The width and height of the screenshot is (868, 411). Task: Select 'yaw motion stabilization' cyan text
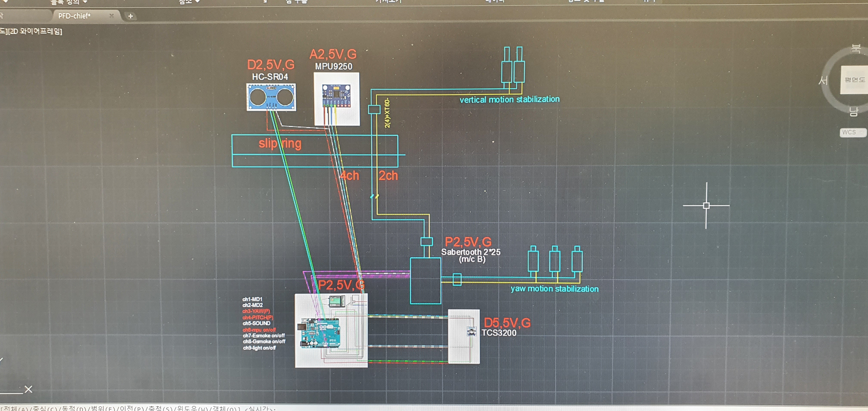pos(555,289)
